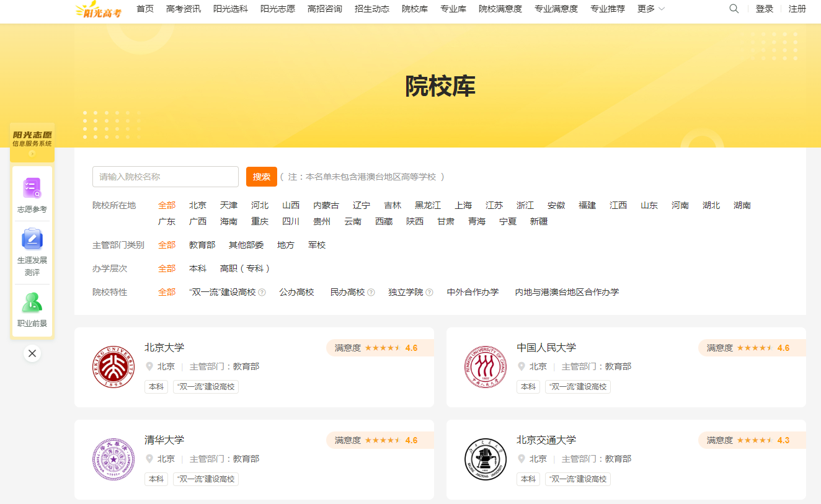Click the "双一流"建设高校 tag on 中国人民大学 card
Image resolution: width=821 pixels, height=504 pixels.
(x=578, y=387)
